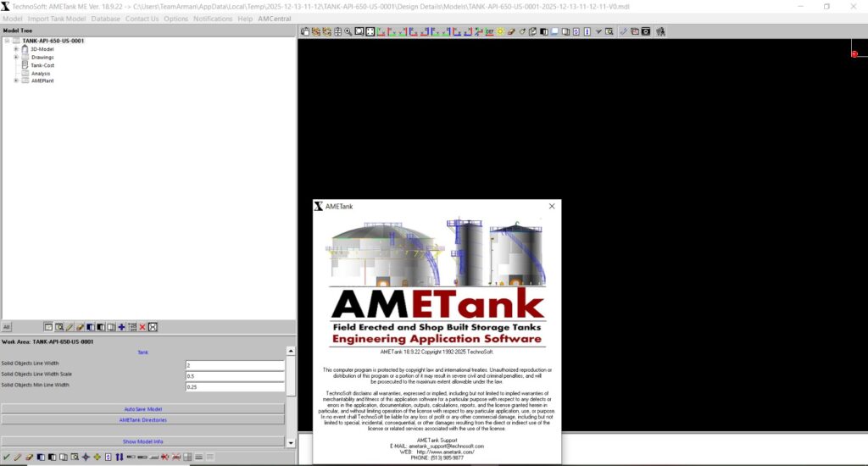
Task: Click the zoom magnifier icon in top viewport toolbar
Action: (x=348, y=31)
